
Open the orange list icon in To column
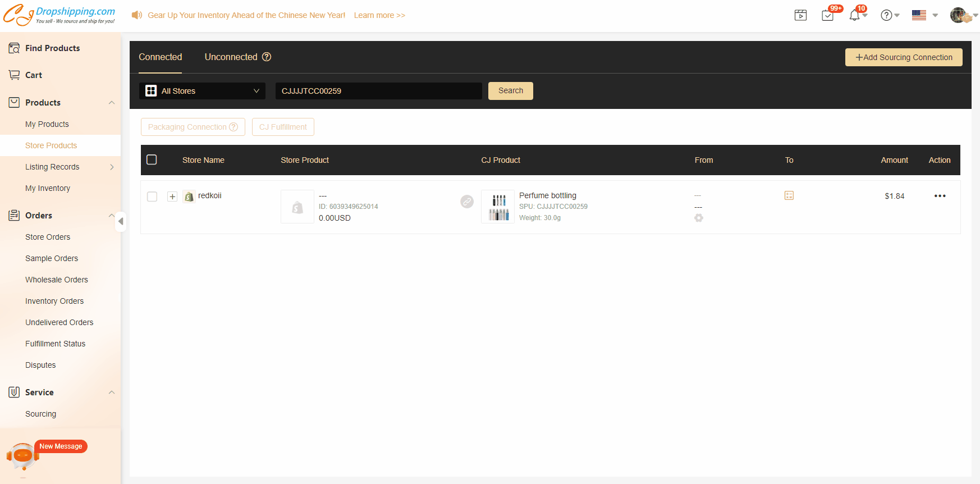[x=789, y=195]
